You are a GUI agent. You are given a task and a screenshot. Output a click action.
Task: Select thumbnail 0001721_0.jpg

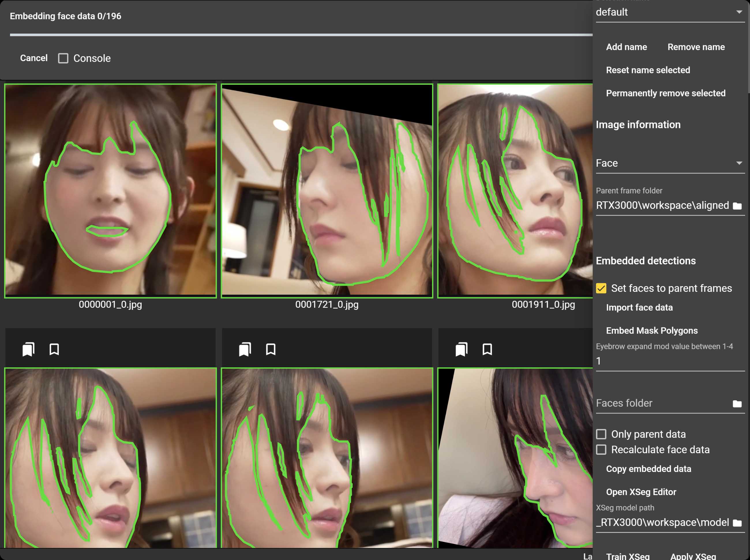pyautogui.click(x=327, y=191)
